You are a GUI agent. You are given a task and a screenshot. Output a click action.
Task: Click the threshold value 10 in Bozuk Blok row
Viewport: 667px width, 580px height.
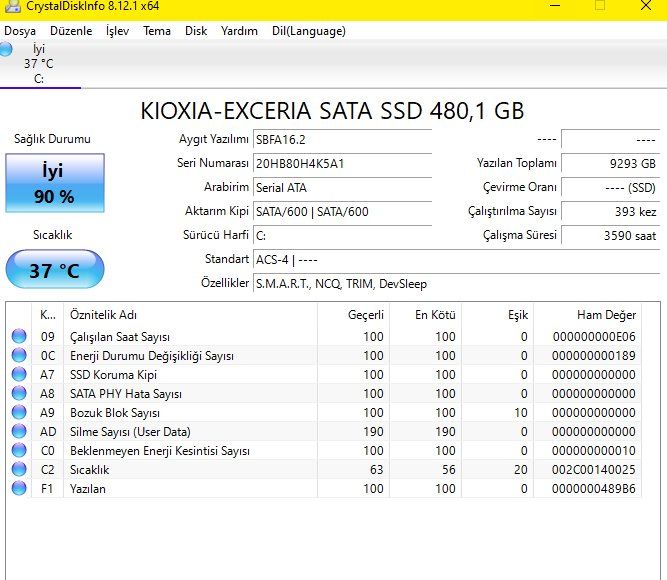[521, 412]
